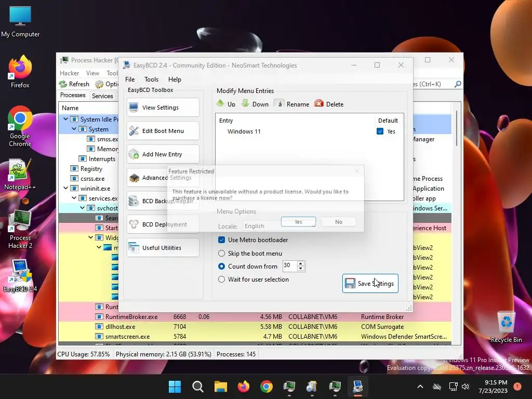Collapse wininit.exe tree node
This screenshot has width=532, height=399.
click(x=66, y=188)
